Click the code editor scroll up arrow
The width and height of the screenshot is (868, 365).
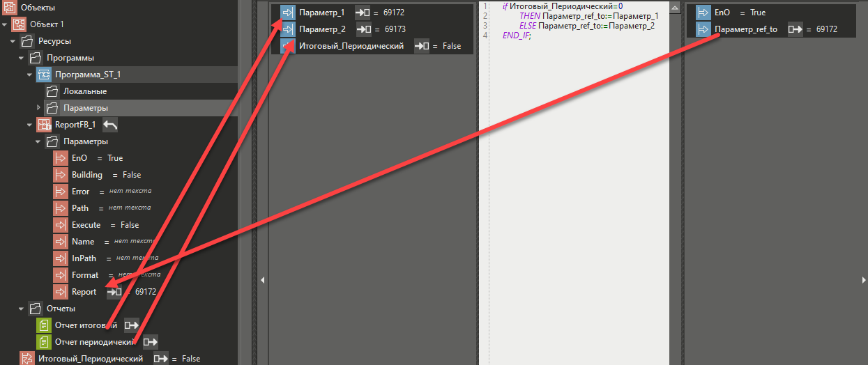[674, 7]
